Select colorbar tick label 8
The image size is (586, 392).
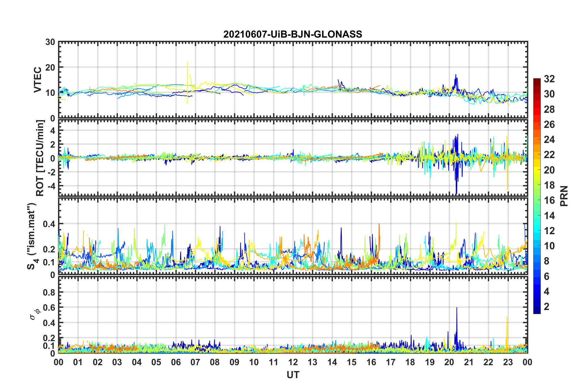tap(547, 261)
